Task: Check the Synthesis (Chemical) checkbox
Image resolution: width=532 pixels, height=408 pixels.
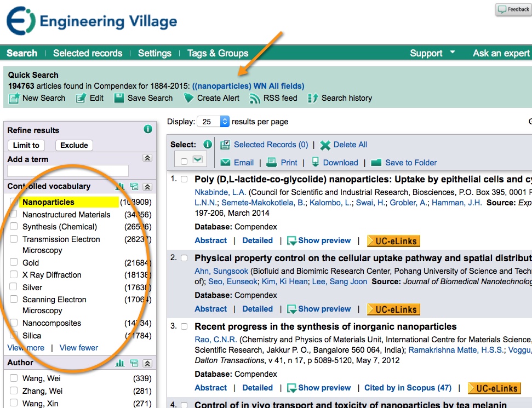Action: click(x=14, y=226)
